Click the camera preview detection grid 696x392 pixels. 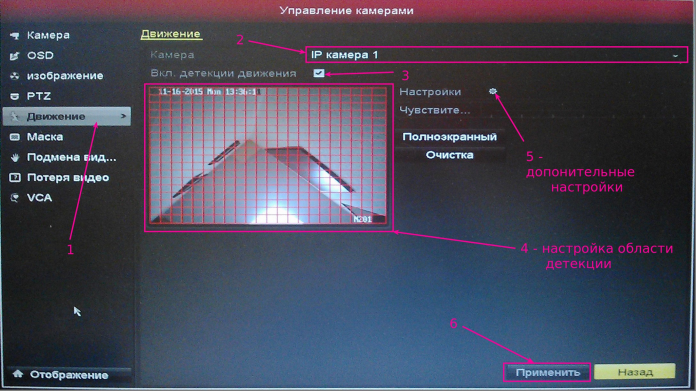(268, 155)
